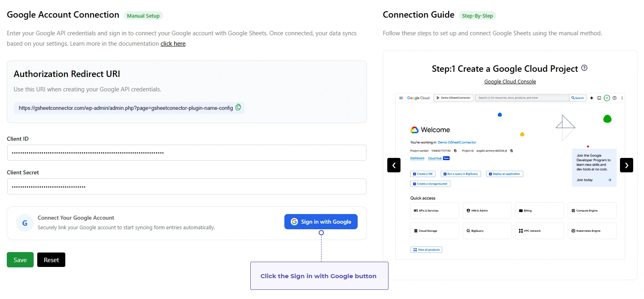Screen dimensions: 644x299
Task: Open the Google Cloud Console link
Action: tap(510, 81)
